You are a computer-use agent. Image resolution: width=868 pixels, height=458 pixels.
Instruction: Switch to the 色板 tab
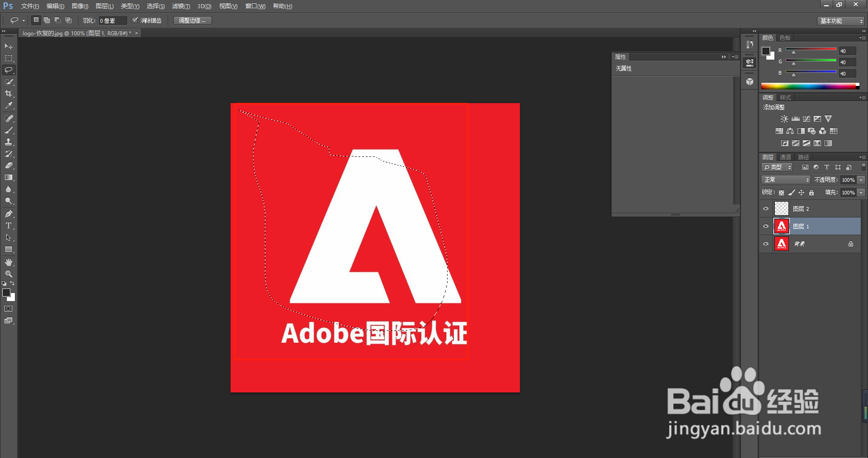pos(785,38)
